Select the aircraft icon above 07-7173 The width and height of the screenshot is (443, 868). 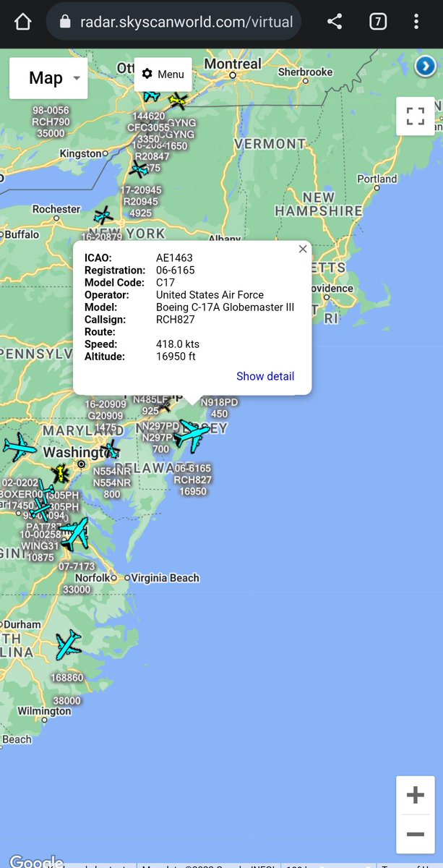(x=74, y=534)
